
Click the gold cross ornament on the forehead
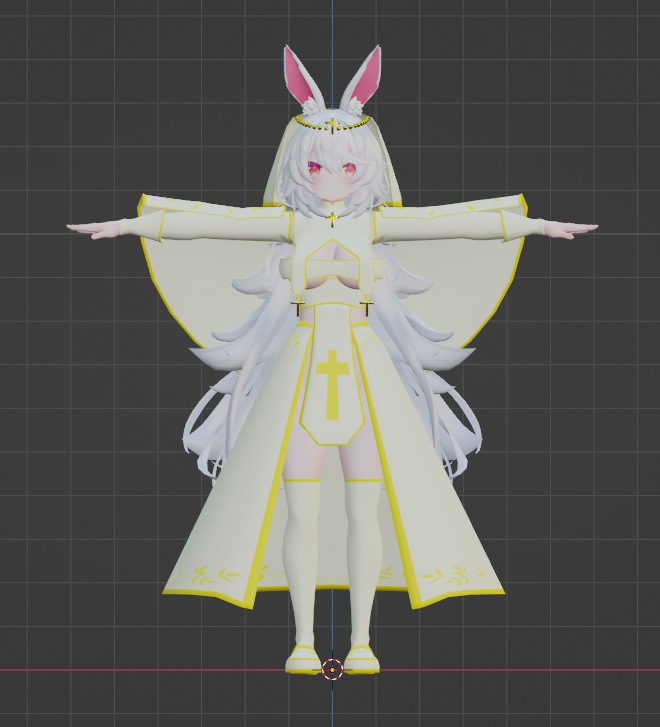tap(332, 125)
